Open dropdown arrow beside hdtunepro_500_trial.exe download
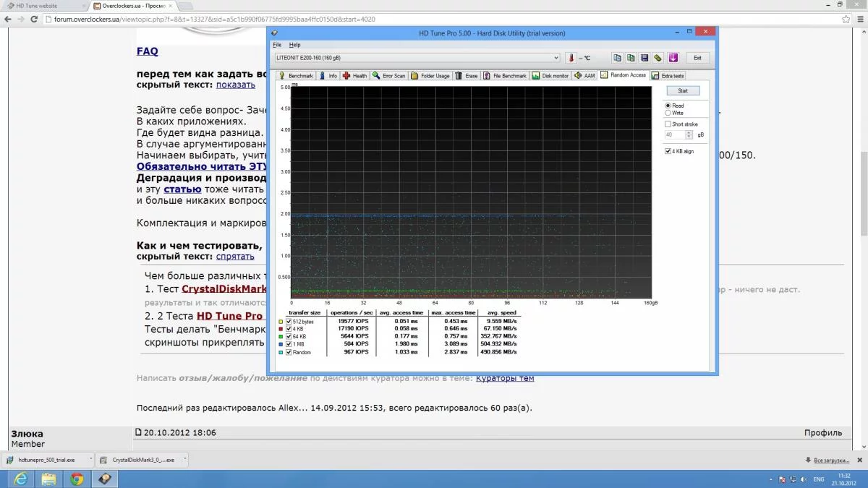Image resolution: width=868 pixels, height=488 pixels. [x=90, y=458]
